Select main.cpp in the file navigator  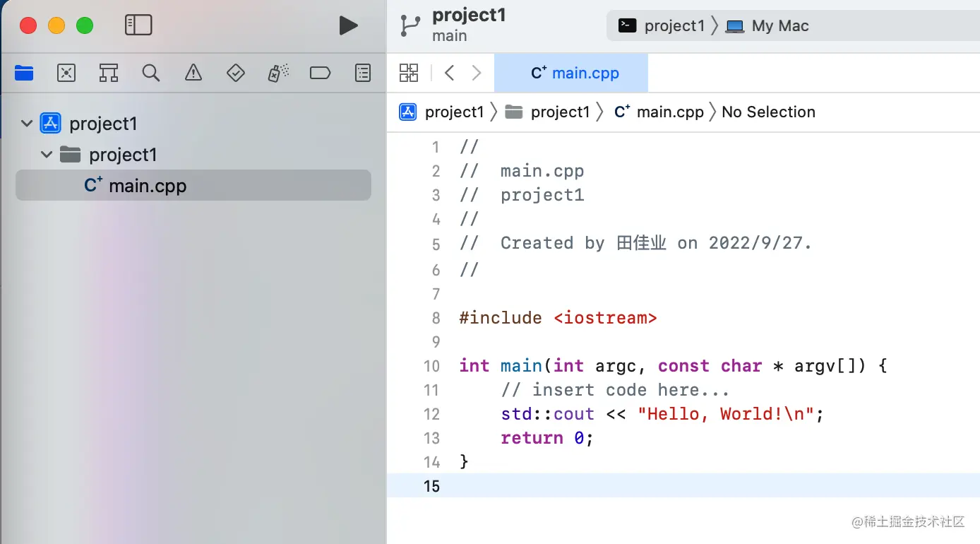pos(193,185)
